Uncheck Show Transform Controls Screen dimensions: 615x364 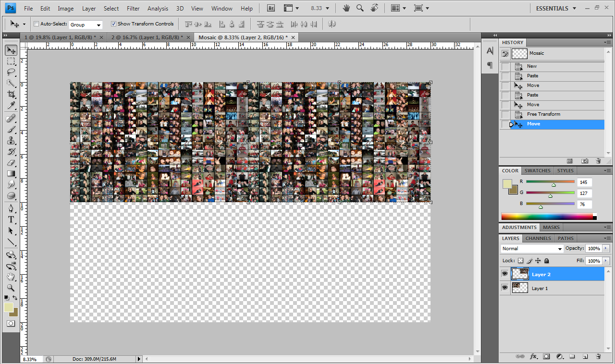(113, 24)
